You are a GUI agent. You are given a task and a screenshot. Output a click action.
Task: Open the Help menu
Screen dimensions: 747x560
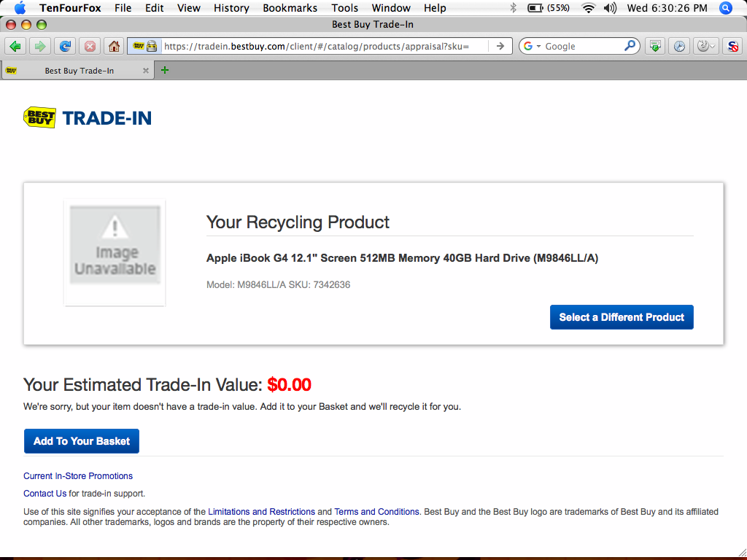pyautogui.click(x=435, y=7)
